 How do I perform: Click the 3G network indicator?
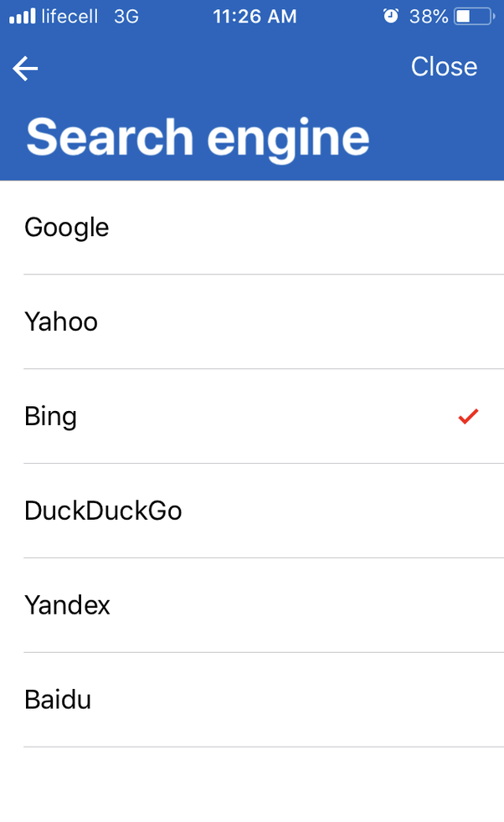[126, 16]
